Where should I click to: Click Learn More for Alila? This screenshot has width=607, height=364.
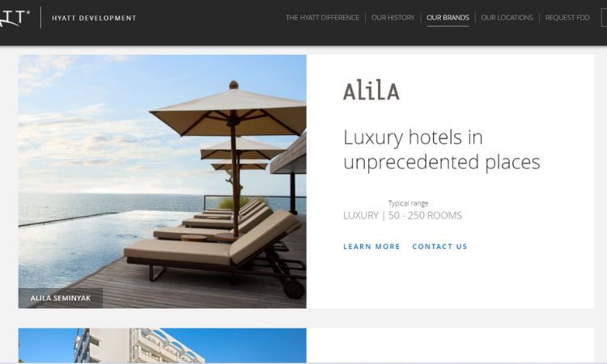tap(371, 247)
